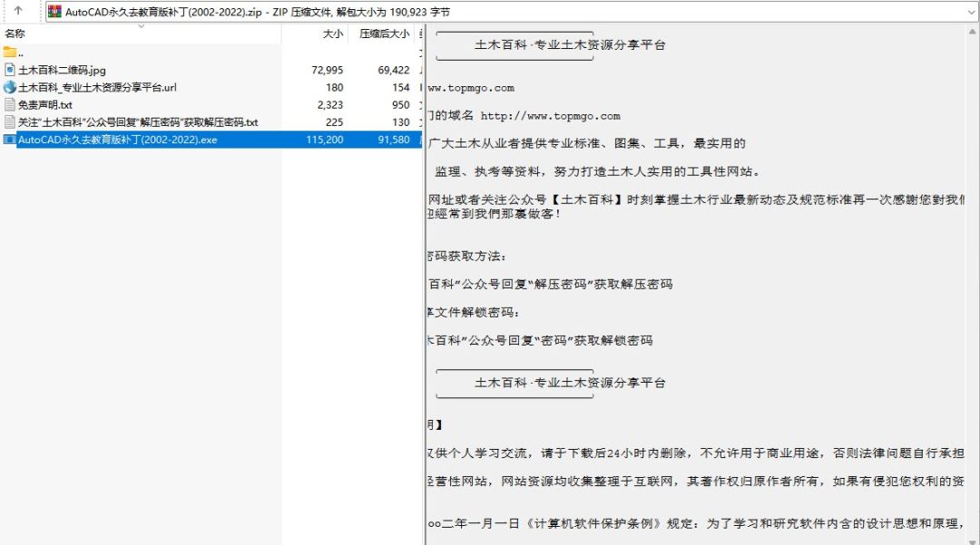
Task: Click the scroll down arrow in comment pane
Action: tap(973, 540)
